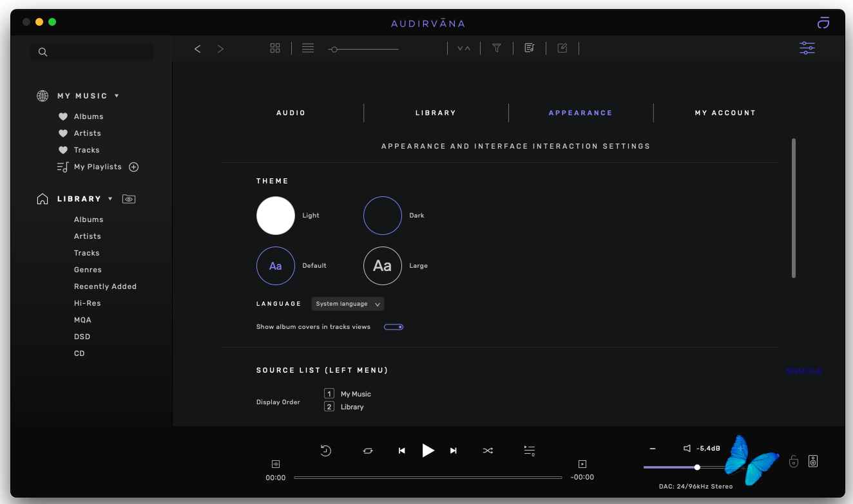Click the music note icon beside My Playlists
The height and width of the screenshot is (504, 853).
point(62,167)
